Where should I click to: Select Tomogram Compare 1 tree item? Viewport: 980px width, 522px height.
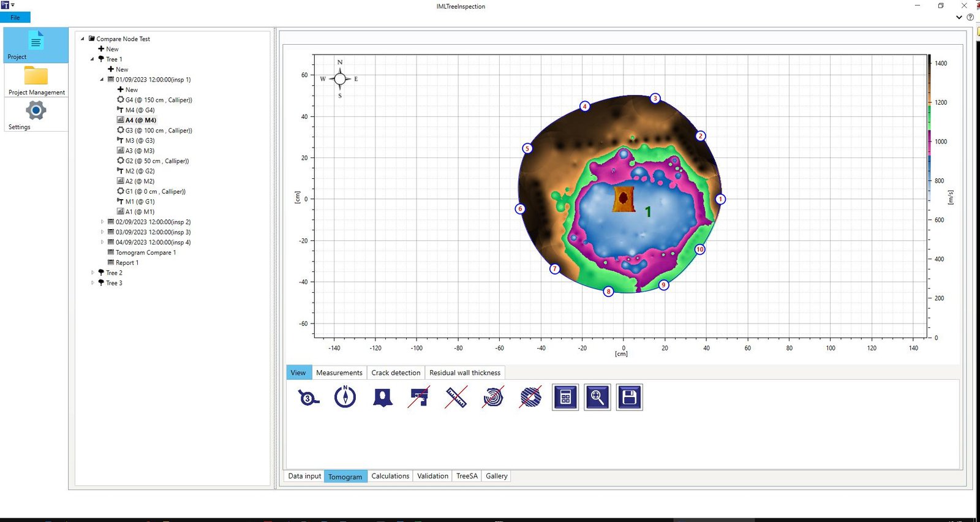tap(146, 252)
